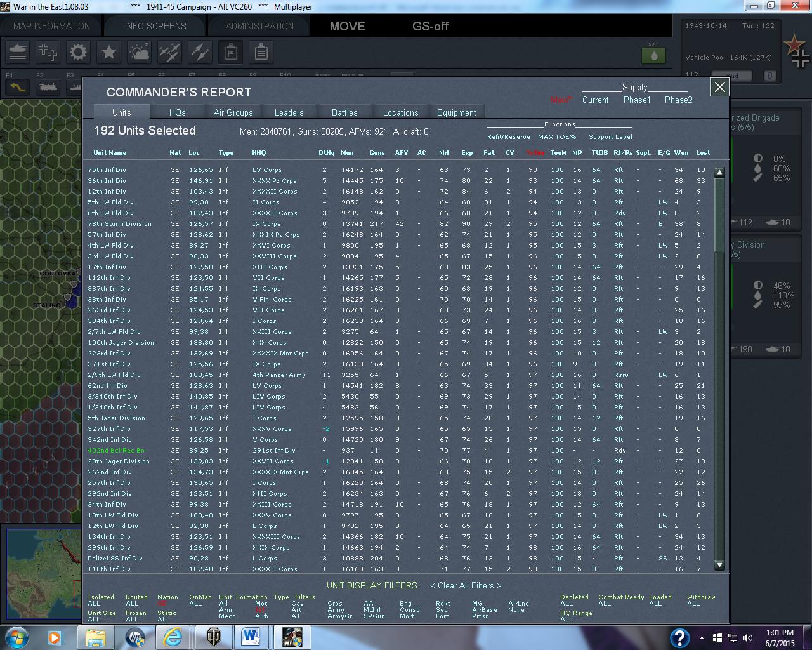The image size is (812, 650).
Task: Click the Support Level function
Action: tap(610, 136)
